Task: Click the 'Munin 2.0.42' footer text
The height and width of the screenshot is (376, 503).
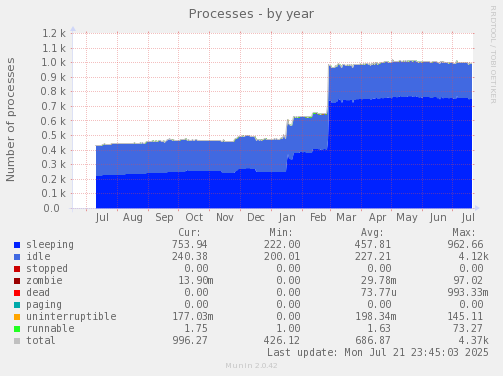Action: 251,366
